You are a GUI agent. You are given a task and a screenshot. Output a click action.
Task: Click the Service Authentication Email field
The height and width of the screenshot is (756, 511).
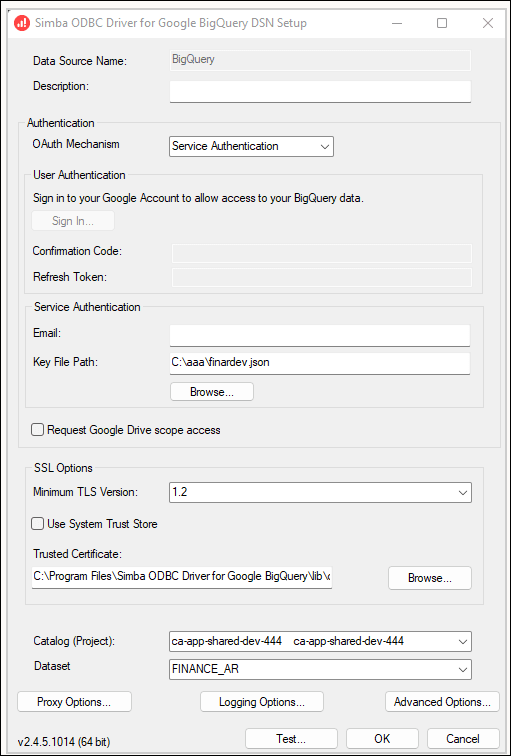(320, 336)
